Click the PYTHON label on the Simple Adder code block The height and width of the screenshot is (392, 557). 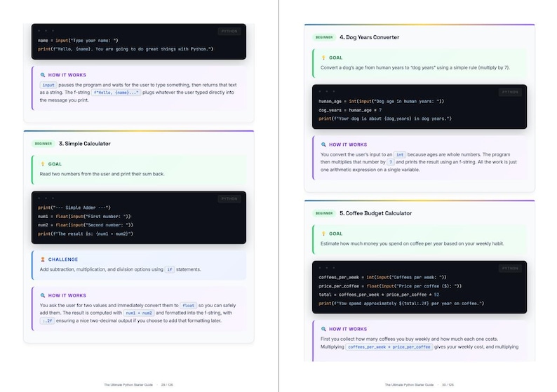pos(229,199)
